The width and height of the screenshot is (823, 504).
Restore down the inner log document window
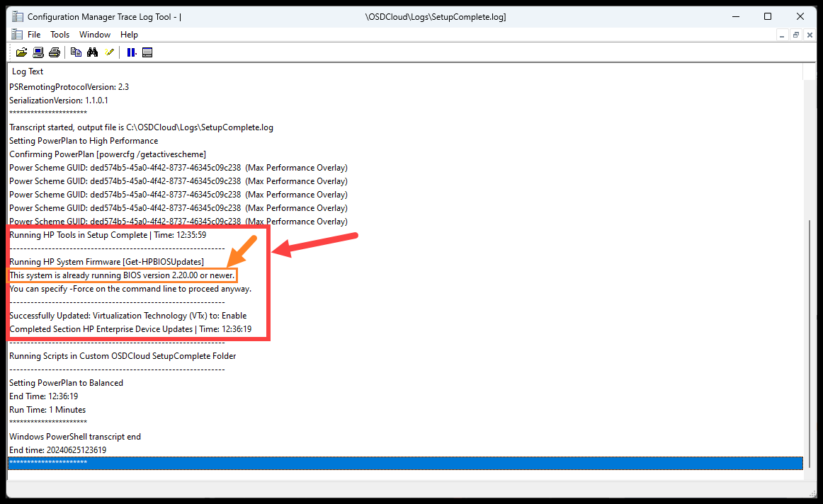[x=796, y=35]
